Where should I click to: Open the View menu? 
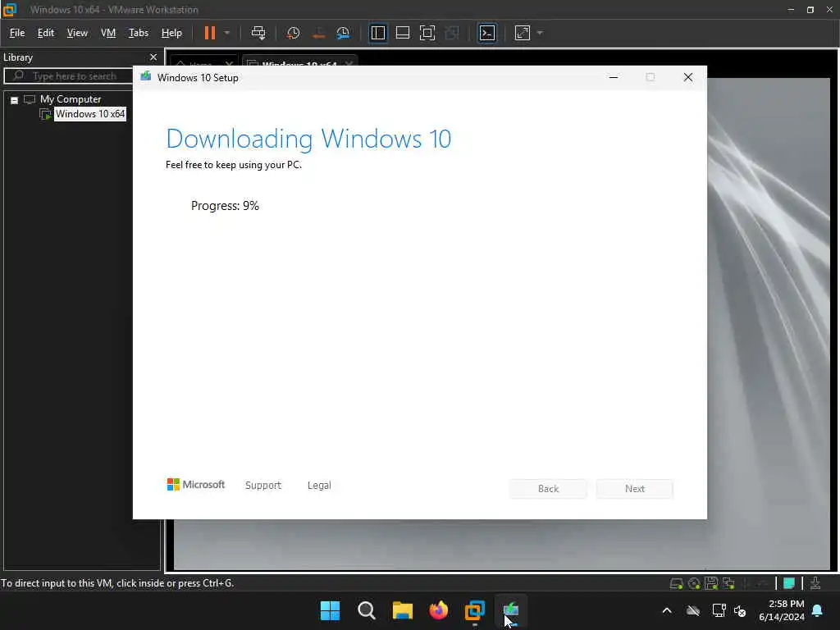coord(77,33)
